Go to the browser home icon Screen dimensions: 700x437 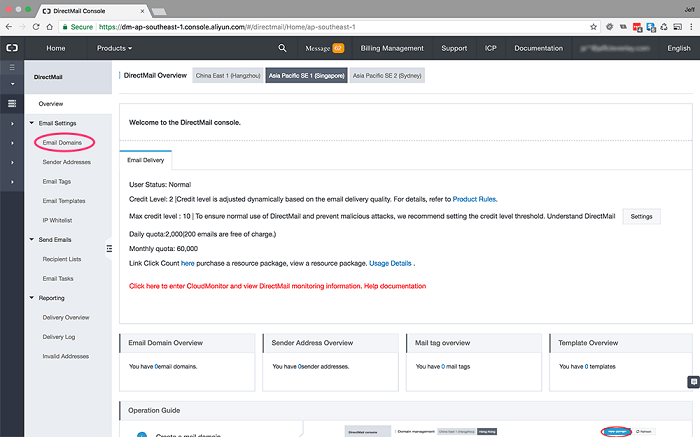pos(50,27)
